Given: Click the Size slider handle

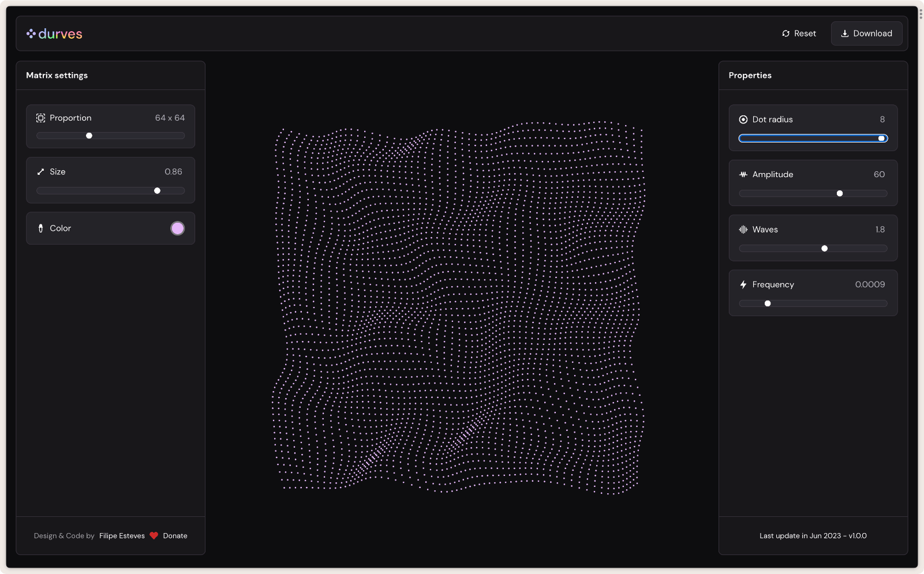Looking at the screenshot, I should (157, 191).
